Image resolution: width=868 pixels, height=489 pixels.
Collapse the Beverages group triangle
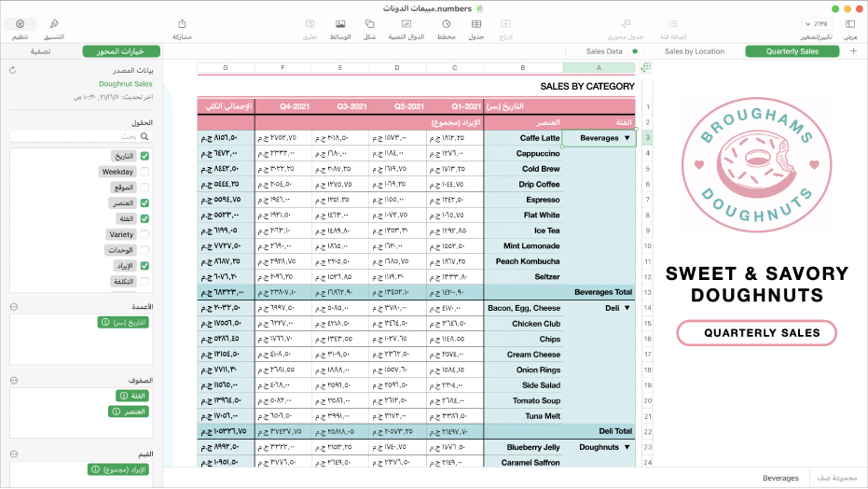(x=627, y=138)
